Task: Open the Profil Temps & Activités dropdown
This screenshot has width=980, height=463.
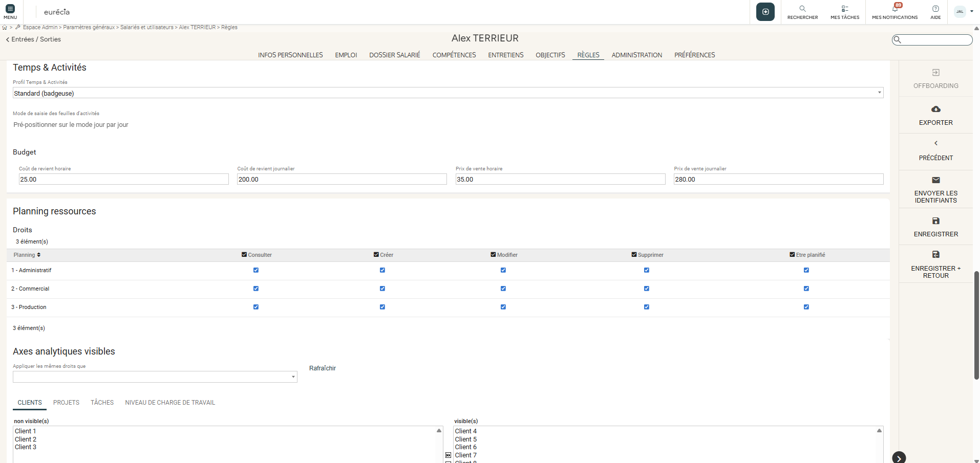Action: coord(448,93)
